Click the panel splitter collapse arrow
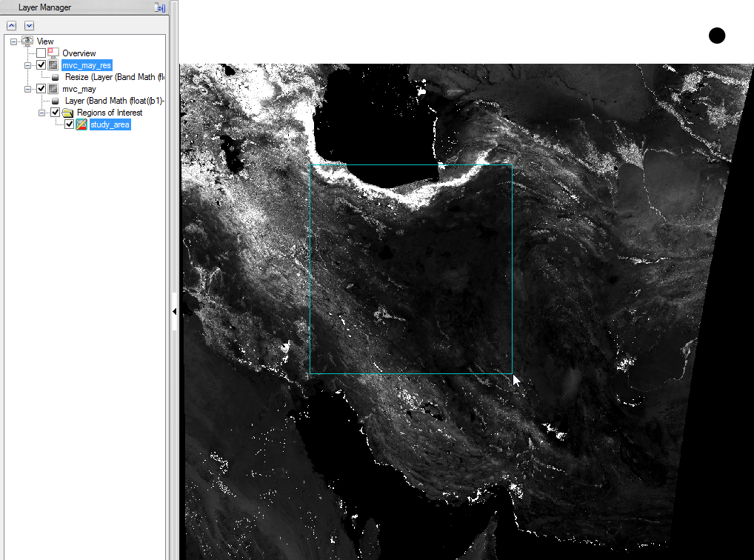 click(x=174, y=312)
